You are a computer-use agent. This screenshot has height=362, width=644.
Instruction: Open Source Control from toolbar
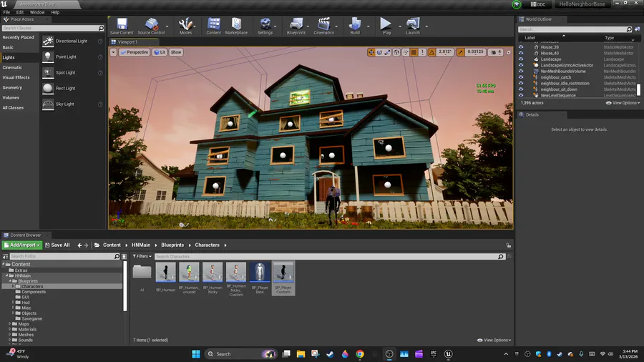(151, 26)
